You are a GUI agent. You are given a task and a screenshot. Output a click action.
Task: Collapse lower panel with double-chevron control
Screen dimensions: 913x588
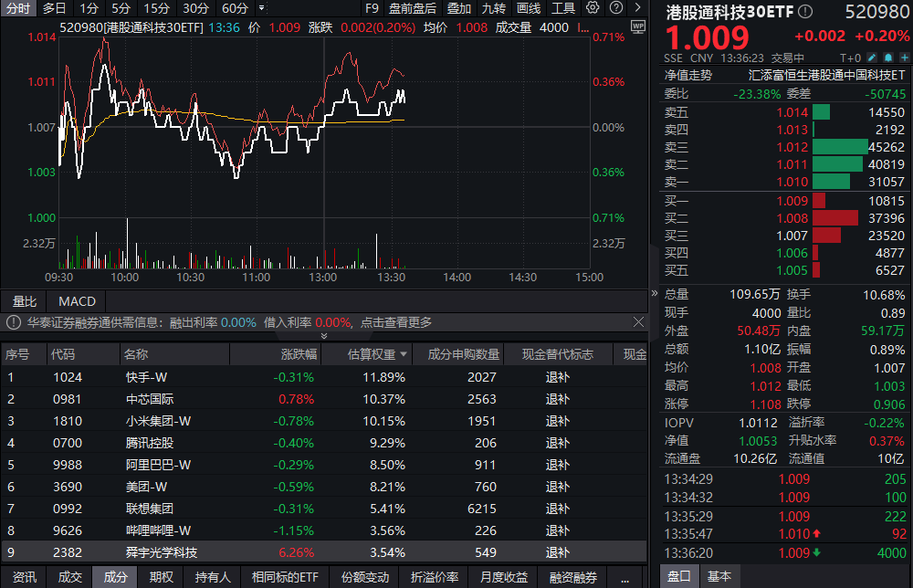click(x=324, y=335)
